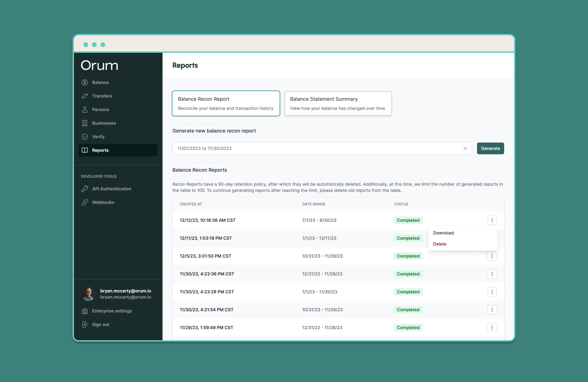Expand actions for 11/30/23 4:23:36 PM report
Screen dimensions: 588x382
(492, 274)
